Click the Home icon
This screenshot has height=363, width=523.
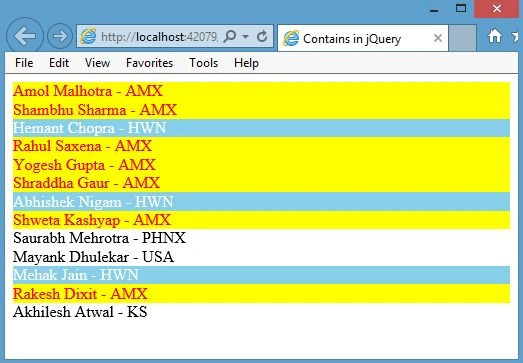[x=495, y=36]
